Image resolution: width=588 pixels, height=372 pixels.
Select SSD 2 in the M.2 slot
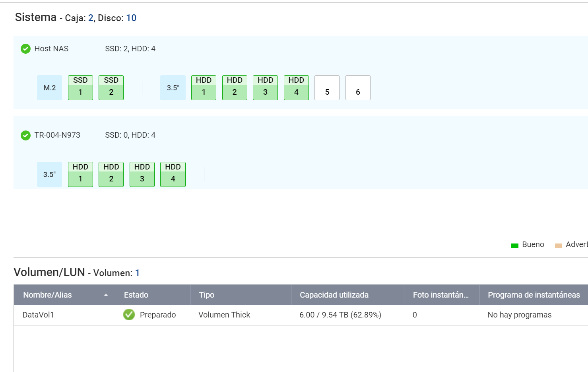[x=111, y=88]
